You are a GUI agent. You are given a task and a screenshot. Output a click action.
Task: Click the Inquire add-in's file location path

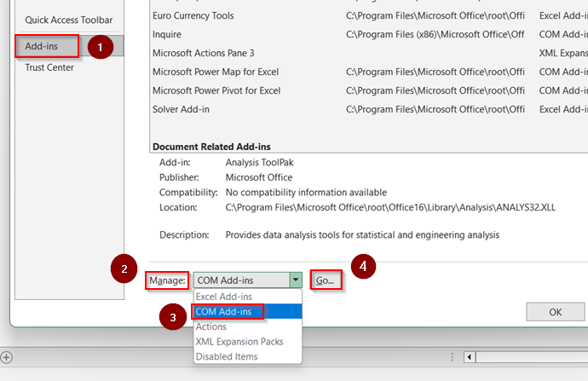click(435, 34)
